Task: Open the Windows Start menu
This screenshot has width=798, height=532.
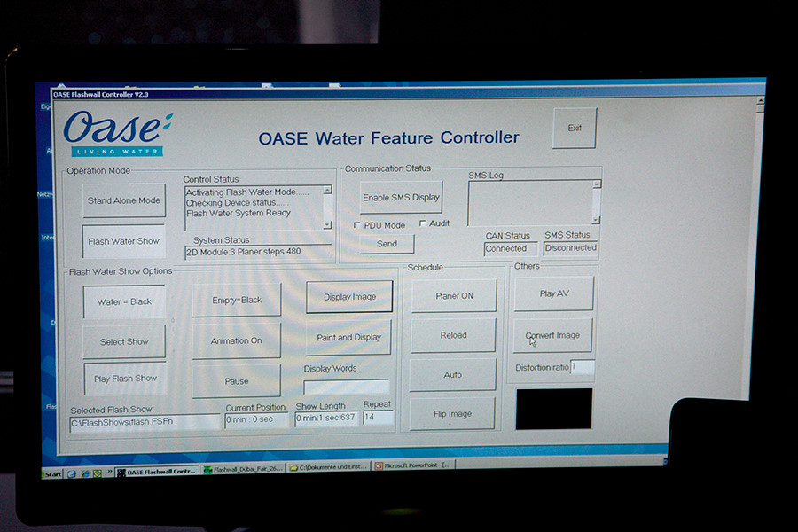Action: (52, 474)
